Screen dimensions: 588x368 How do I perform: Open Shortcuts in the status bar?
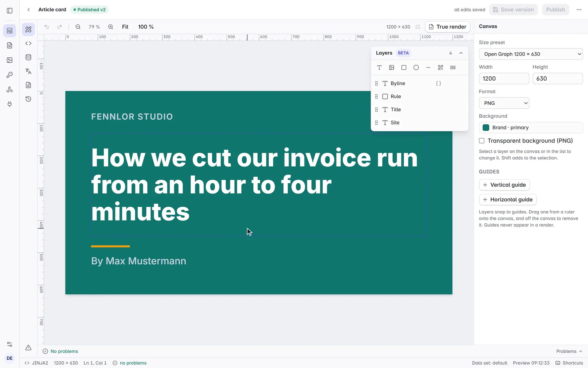click(x=569, y=363)
